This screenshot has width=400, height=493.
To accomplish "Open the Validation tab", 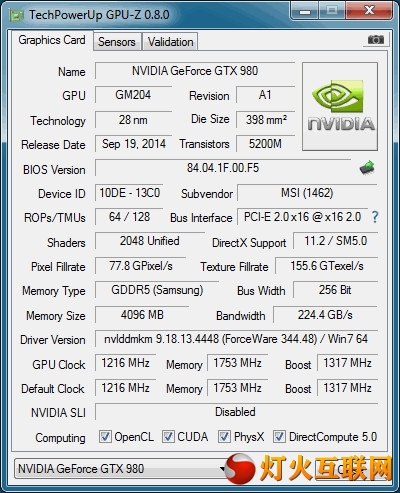I will (x=170, y=42).
